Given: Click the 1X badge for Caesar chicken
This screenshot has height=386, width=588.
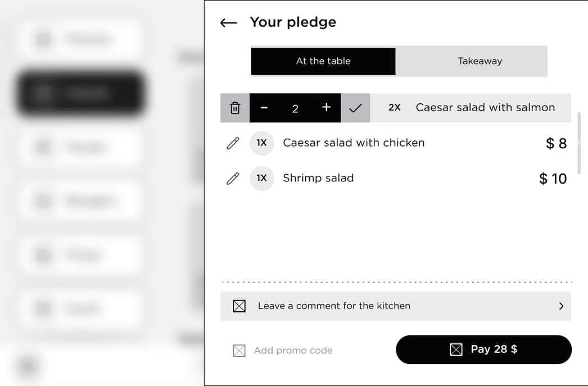Looking at the screenshot, I should point(262,143).
